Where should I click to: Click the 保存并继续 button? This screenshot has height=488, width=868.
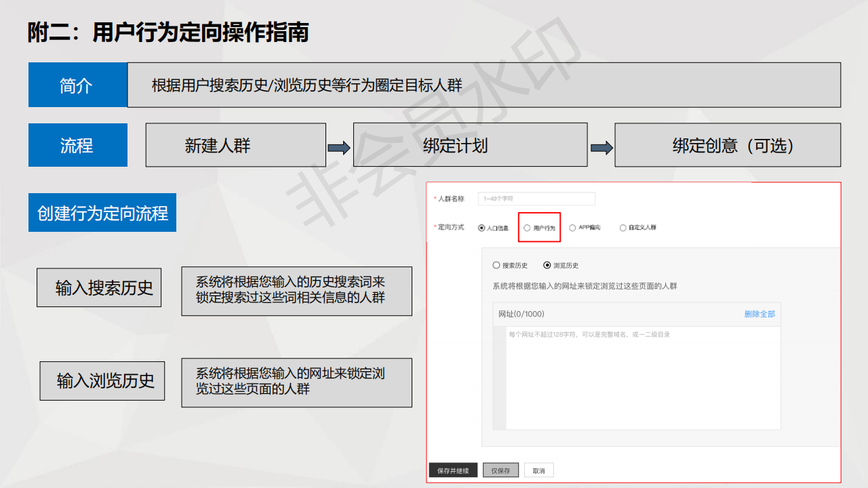coord(453,470)
